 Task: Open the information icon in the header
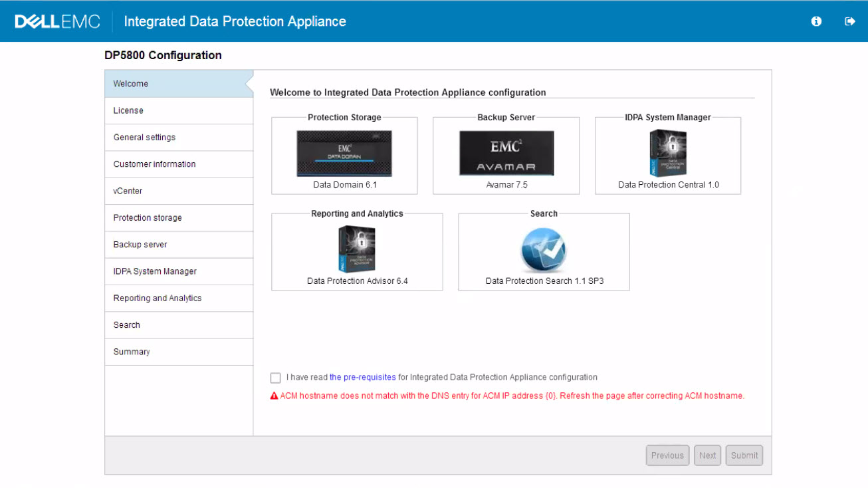(816, 21)
